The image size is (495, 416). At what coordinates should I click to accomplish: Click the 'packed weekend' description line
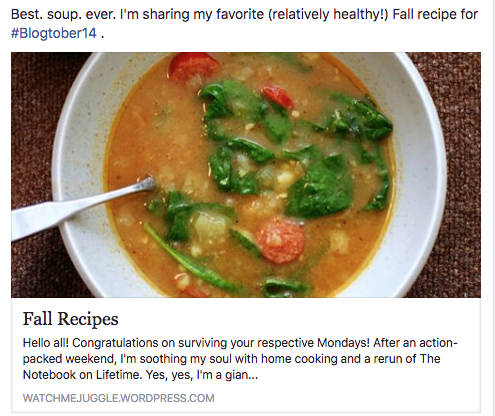pos(231,359)
